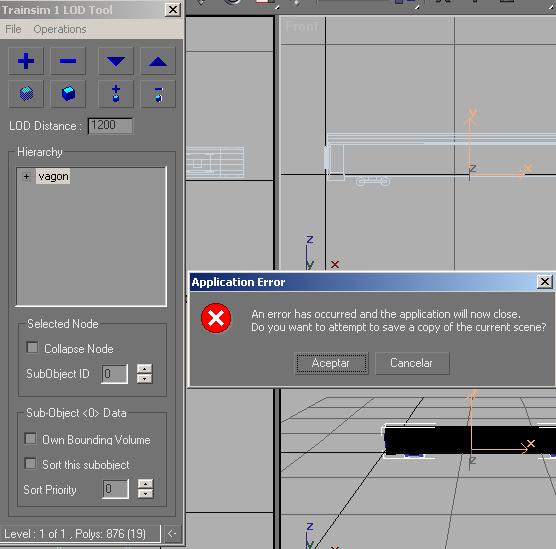Toggle Sort this subobject checkbox
This screenshot has height=549, width=556.
(x=30, y=463)
